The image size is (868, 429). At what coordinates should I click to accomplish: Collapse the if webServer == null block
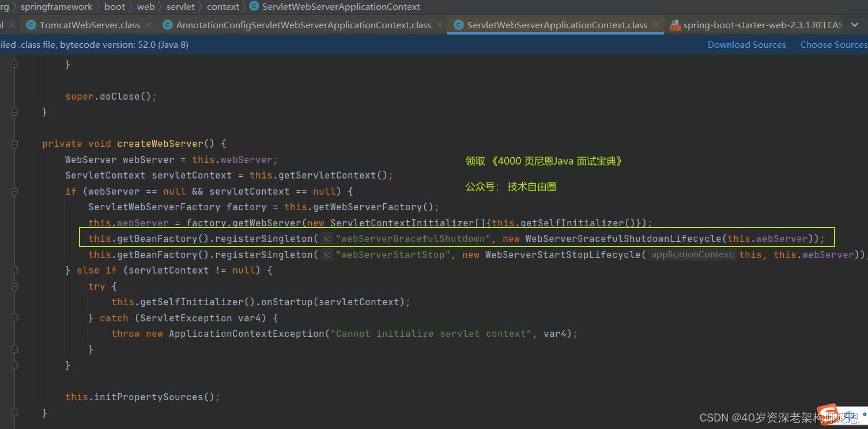coord(15,191)
